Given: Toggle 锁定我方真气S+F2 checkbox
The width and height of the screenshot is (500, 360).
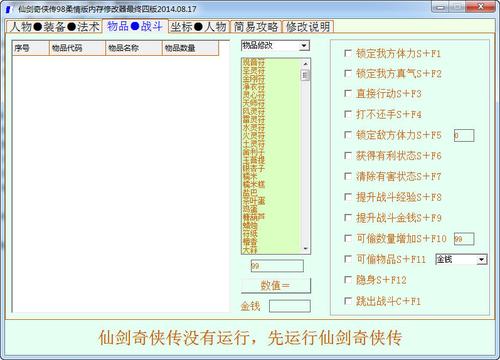Looking at the screenshot, I should pos(348,73).
